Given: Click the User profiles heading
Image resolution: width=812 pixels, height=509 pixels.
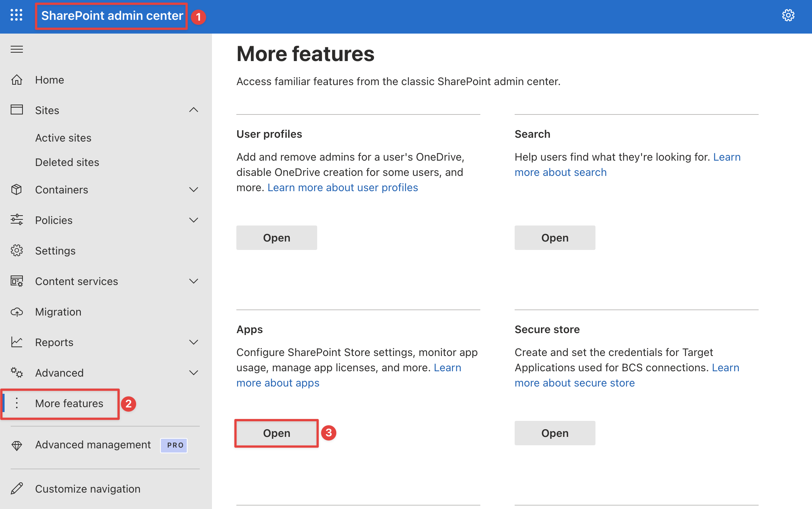Looking at the screenshot, I should coord(269,134).
